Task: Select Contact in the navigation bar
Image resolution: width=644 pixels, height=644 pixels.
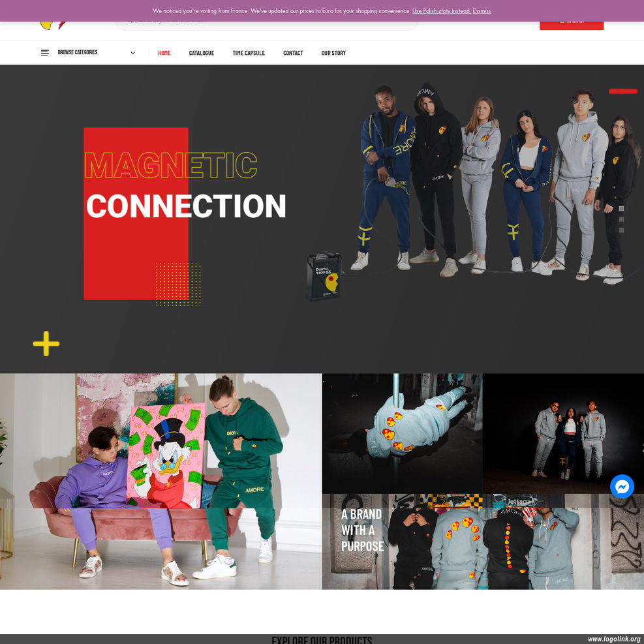Action: [x=293, y=53]
